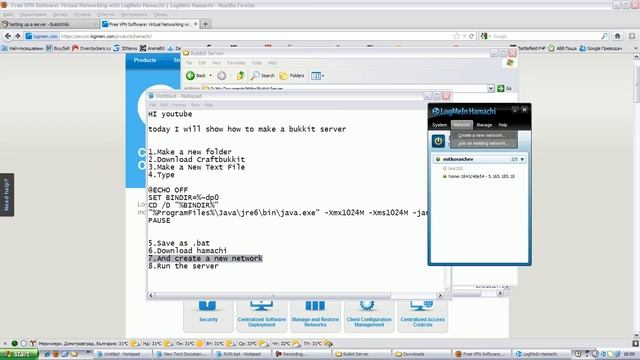Click the Firefox forward arrow

(18, 36)
